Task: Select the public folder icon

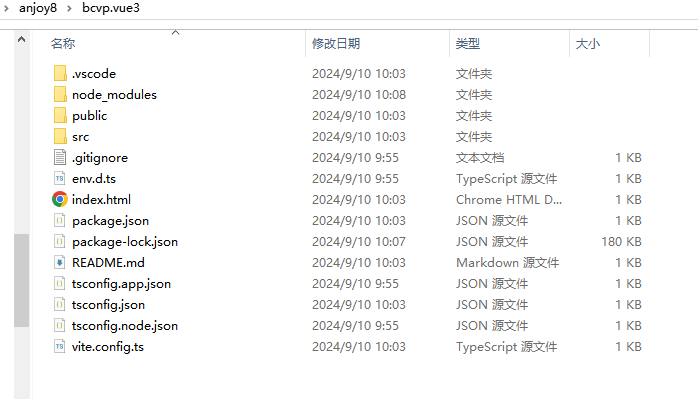Action: coord(60,115)
